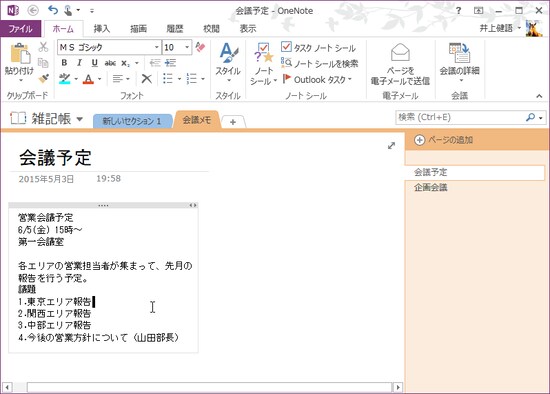Apply Italic formatting
550x394 pixels.
point(79,63)
